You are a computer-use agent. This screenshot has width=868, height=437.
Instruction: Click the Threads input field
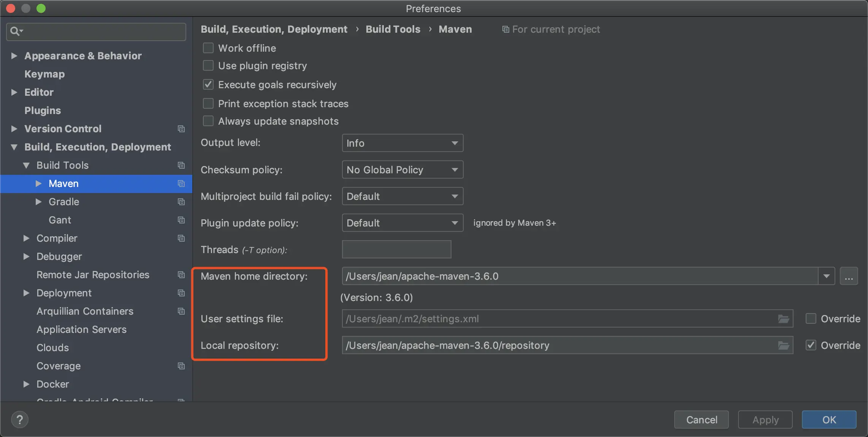(x=396, y=250)
